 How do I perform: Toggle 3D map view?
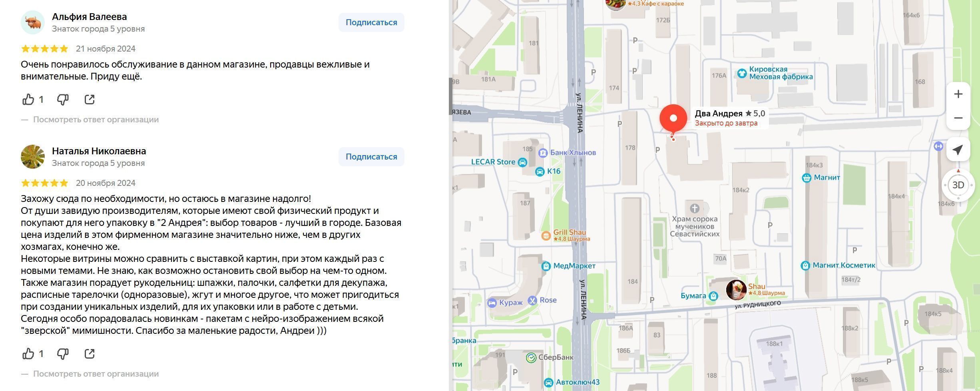pos(958,185)
